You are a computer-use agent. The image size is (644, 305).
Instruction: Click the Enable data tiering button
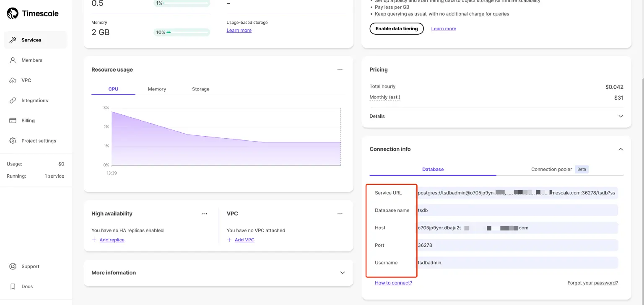click(x=396, y=29)
